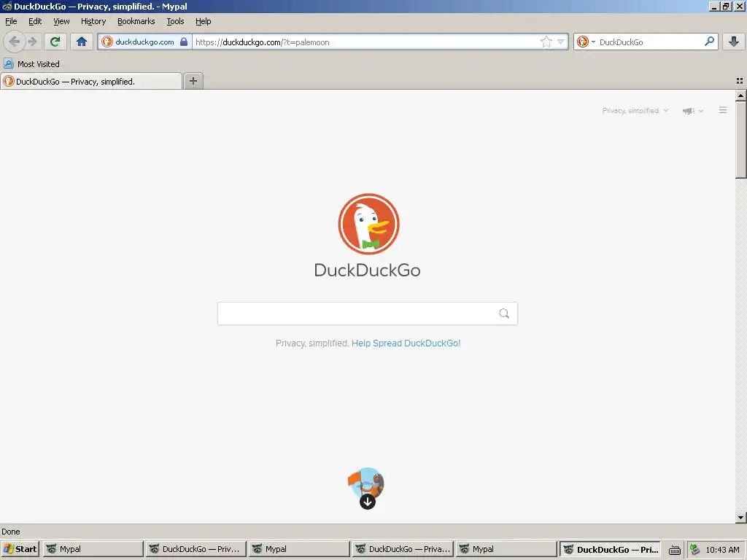
Task: Click the main DuckDuckGo search input box
Action: click(368, 314)
